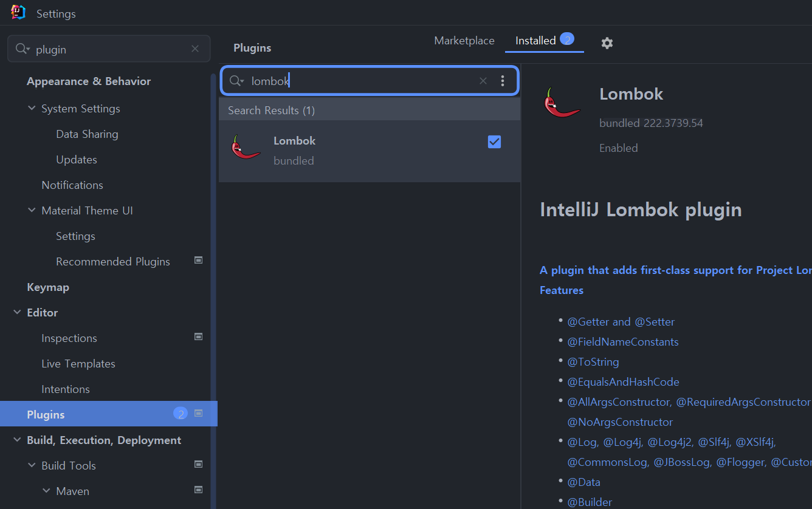812x509 pixels.
Task: Open the @FieldNameConstants link
Action: click(x=622, y=342)
